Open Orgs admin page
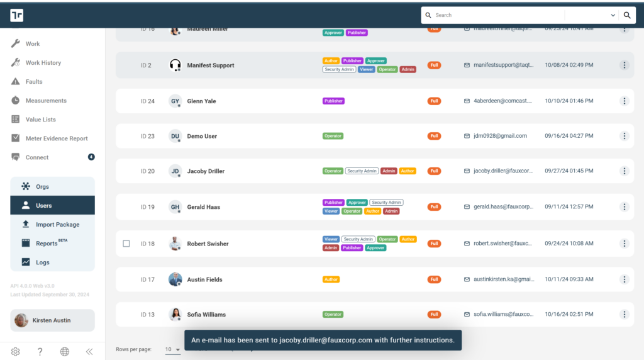644x360 pixels. [x=53, y=186]
